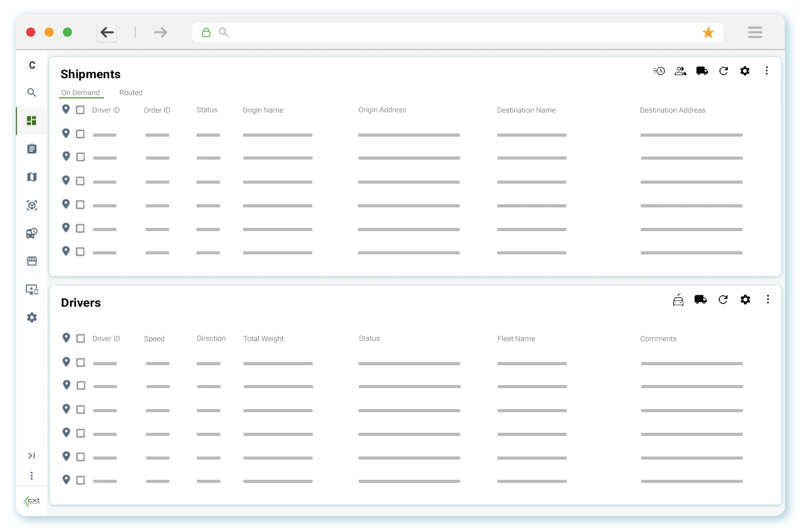
Task: Open the clipboard orders sidebar icon
Action: pos(32,149)
